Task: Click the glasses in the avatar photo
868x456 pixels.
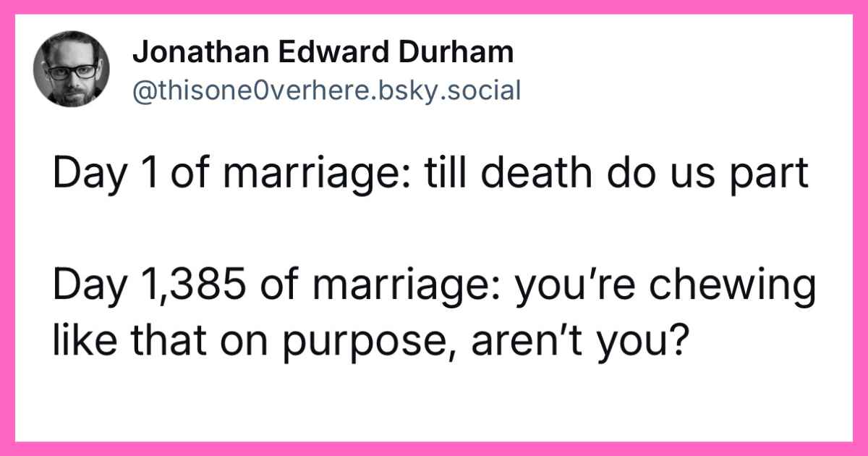Action: [70, 70]
